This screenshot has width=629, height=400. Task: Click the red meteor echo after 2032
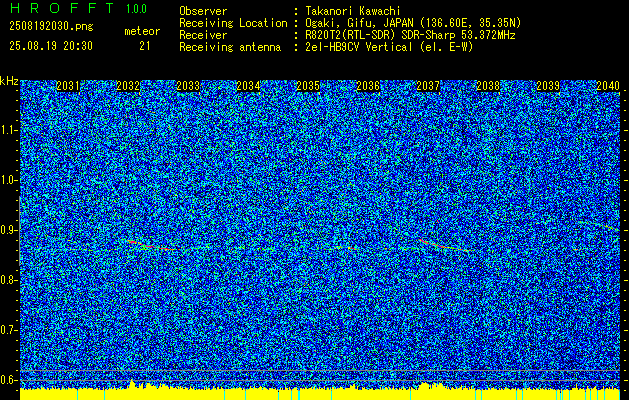(152, 245)
